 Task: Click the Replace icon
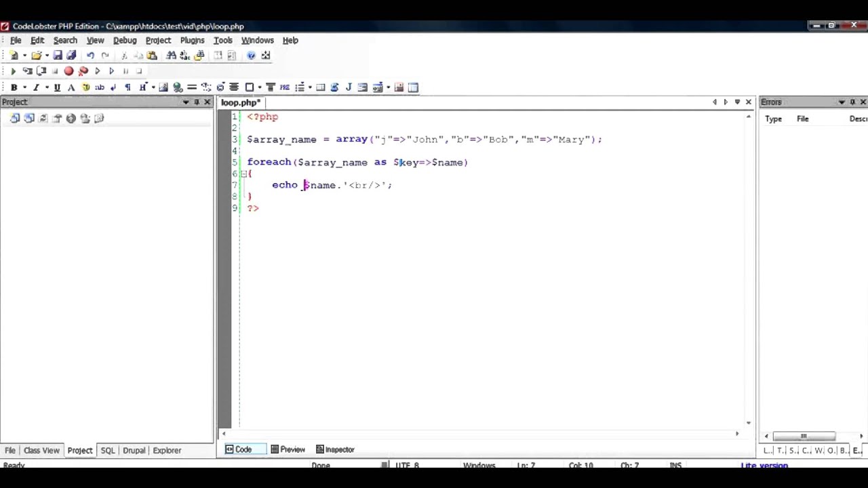tap(185, 56)
